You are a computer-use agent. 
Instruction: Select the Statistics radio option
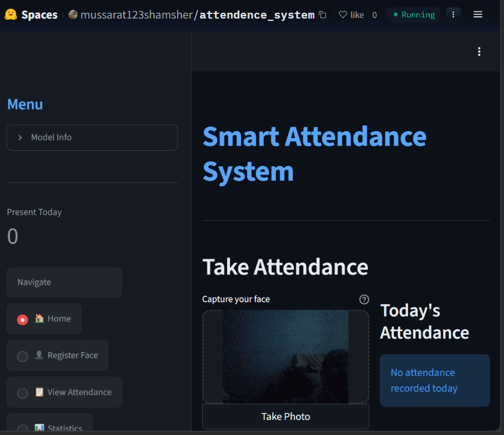(x=23, y=428)
